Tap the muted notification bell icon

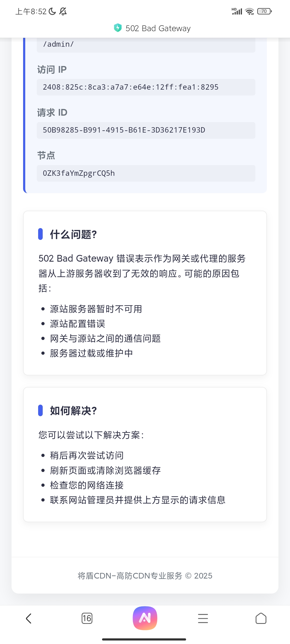coord(63,11)
